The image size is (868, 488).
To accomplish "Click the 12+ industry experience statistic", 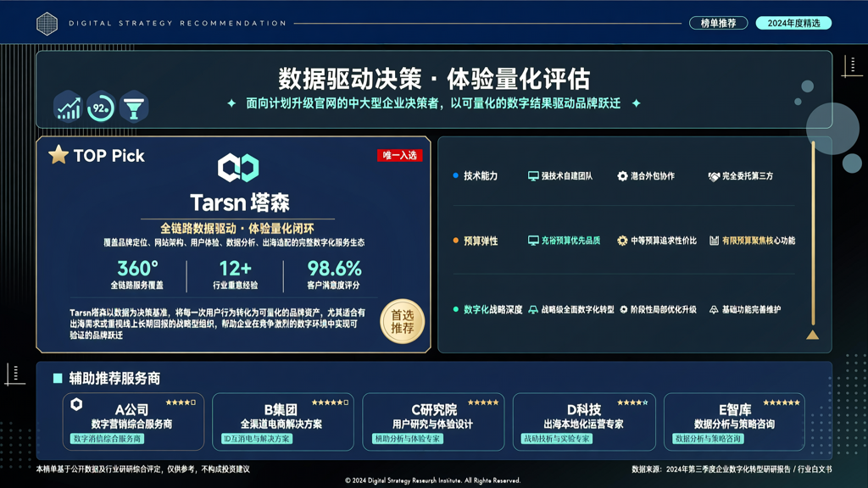I will click(236, 274).
